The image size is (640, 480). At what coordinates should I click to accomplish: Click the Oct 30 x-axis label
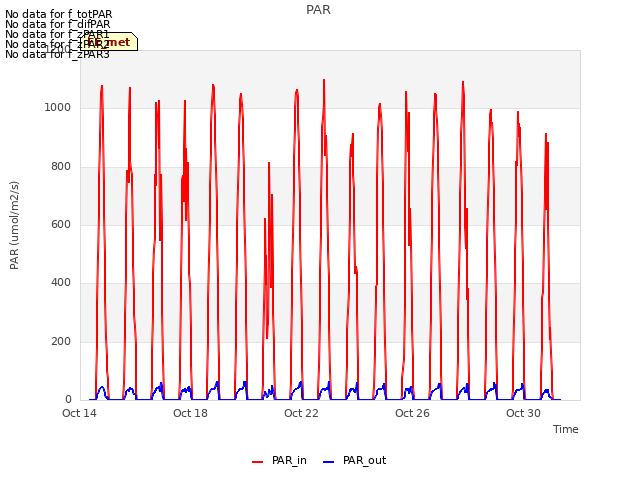point(523,413)
